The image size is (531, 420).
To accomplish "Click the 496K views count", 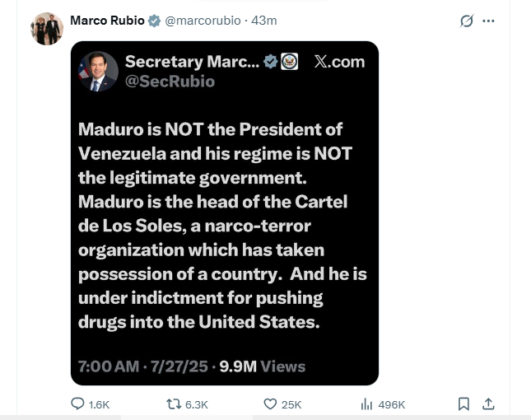I will 391,404.
